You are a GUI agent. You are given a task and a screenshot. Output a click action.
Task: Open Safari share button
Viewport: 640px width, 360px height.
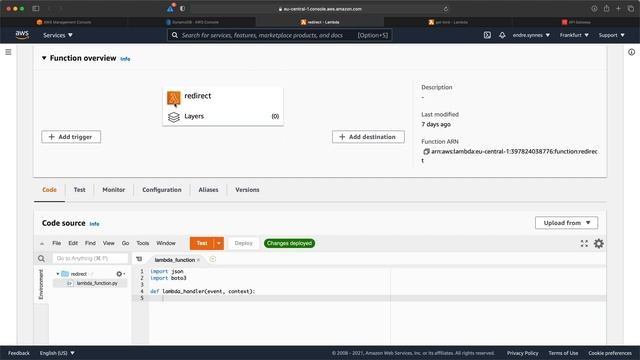(607, 9)
